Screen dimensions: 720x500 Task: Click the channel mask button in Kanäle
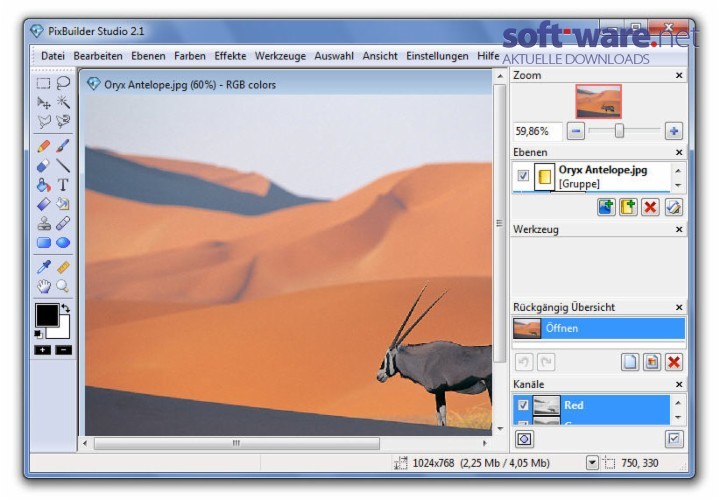pyautogui.click(x=524, y=439)
